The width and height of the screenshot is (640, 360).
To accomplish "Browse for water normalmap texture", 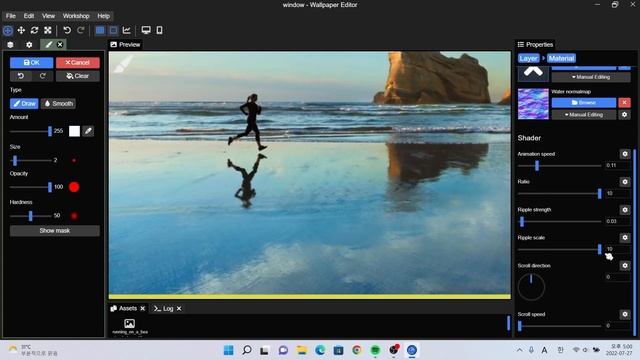I will coord(584,102).
